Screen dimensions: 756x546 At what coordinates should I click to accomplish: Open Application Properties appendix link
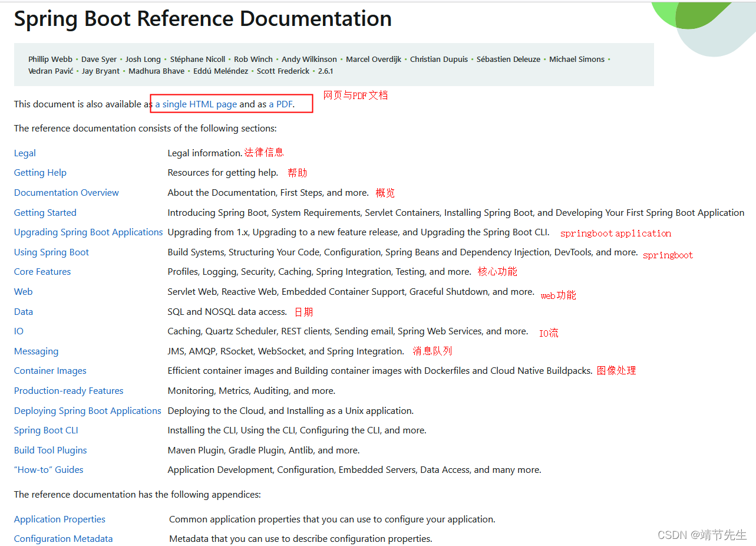point(60,519)
